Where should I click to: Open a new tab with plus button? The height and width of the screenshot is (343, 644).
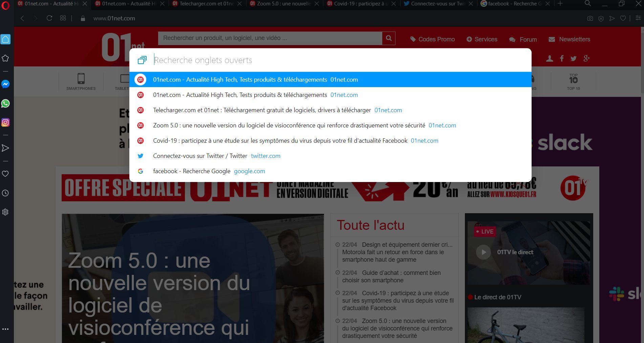[x=560, y=4]
